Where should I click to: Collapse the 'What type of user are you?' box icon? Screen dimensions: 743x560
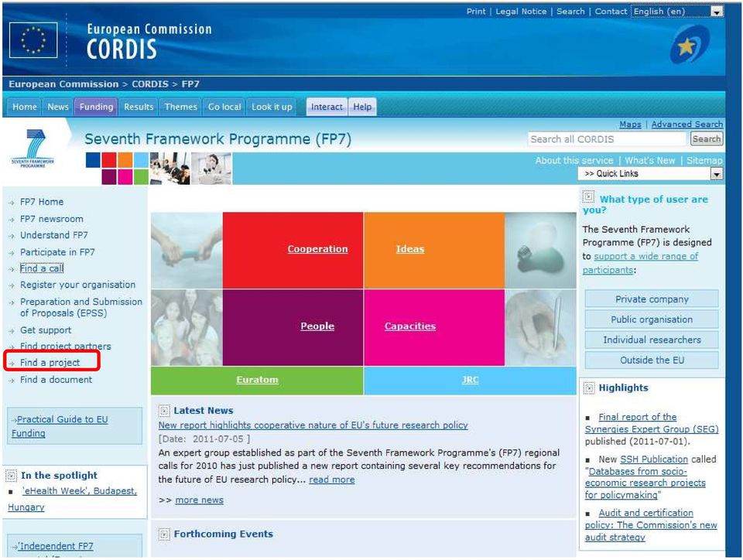tap(588, 197)
